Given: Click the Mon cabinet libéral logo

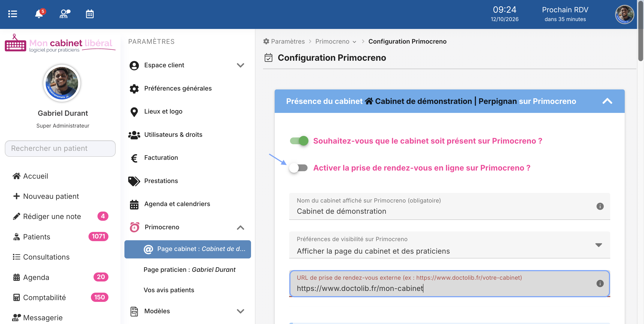Looking at the screenshot, I should pyautogui.click(x=60, y=44).
